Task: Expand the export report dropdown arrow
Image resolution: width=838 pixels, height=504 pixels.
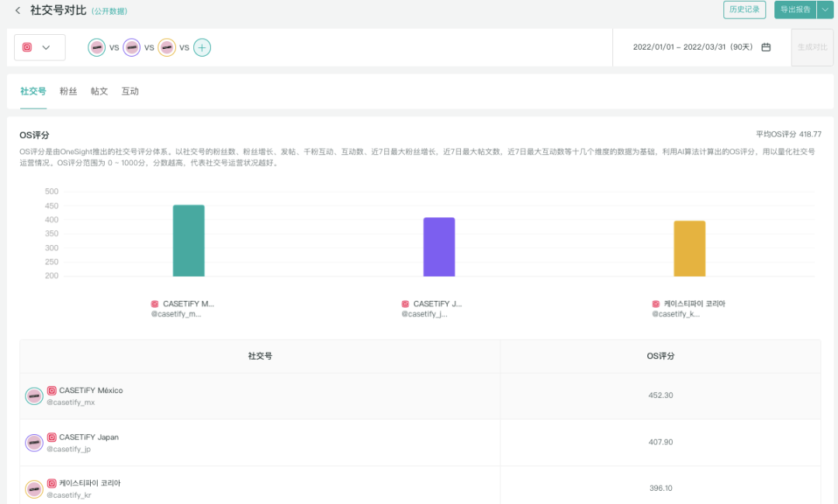Action: point(825,9)
